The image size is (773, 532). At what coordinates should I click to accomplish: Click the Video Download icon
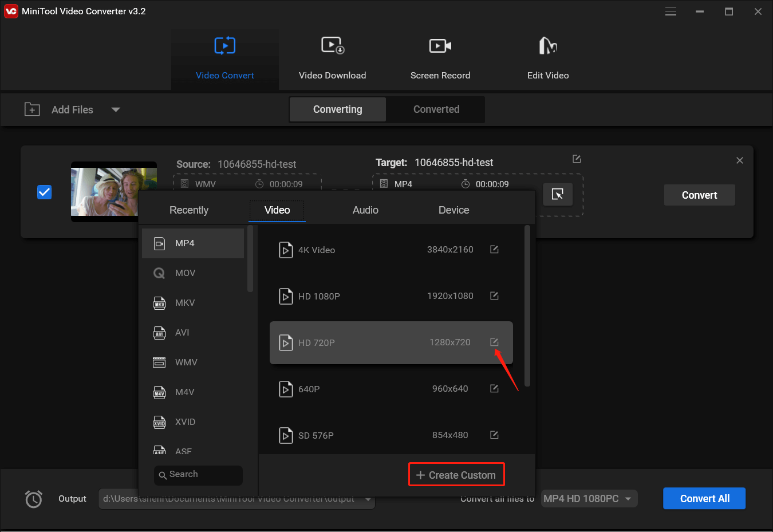tap(333, 45)
